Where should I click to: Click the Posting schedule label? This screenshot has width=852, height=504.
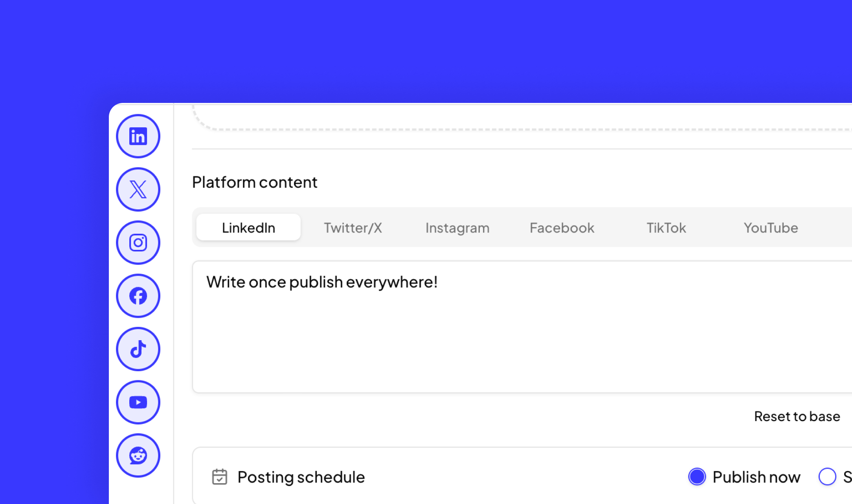[301, 477]
